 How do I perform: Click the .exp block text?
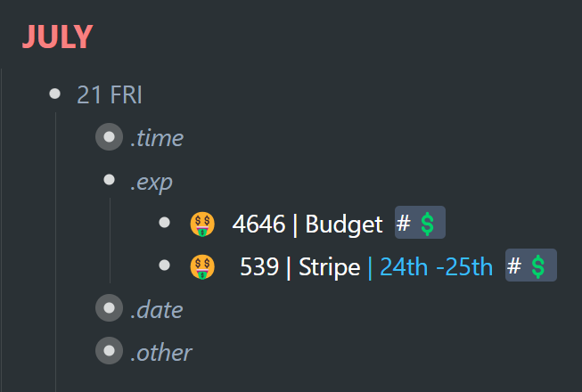tap(152, 183)
